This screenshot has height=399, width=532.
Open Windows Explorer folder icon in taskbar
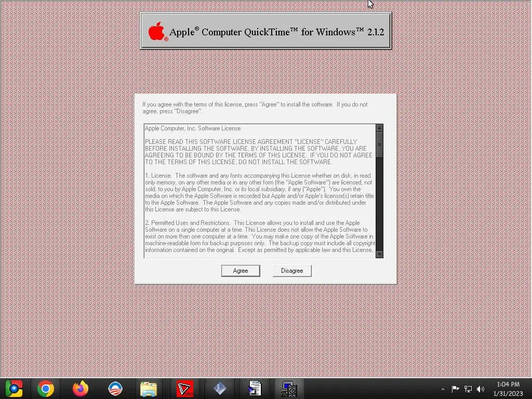pyautogui.click(x=149, y=389)
